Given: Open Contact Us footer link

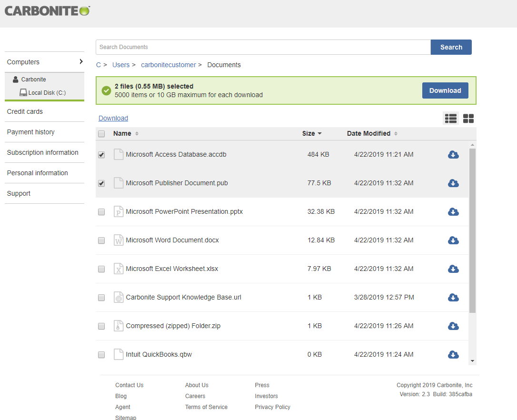Looking at the screenshot, I should point(129,385).
